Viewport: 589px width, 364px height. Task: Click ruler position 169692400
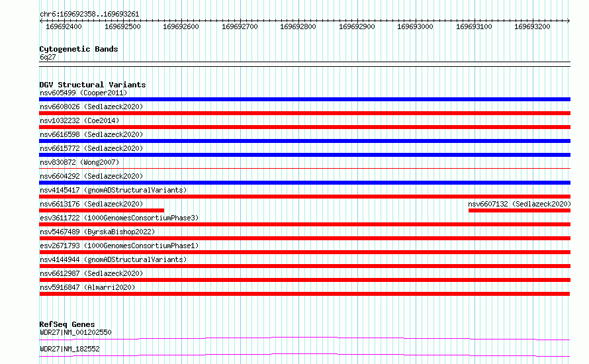pos(64,26)
